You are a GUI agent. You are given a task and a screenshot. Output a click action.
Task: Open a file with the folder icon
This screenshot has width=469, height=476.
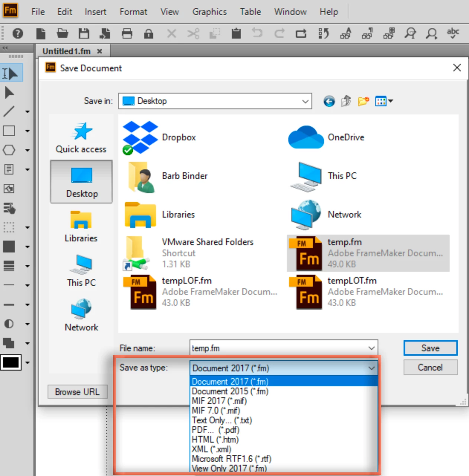[62, 34]
